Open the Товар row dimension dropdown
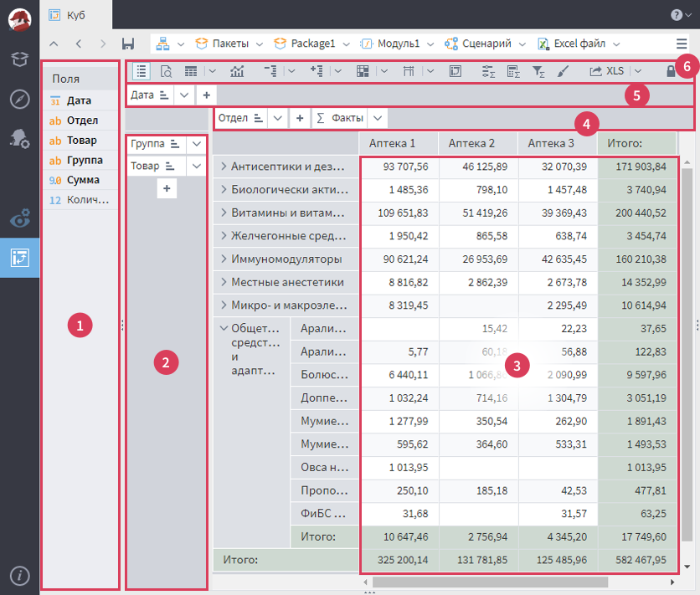Screen dimensions: 700x595 point(197,167)
